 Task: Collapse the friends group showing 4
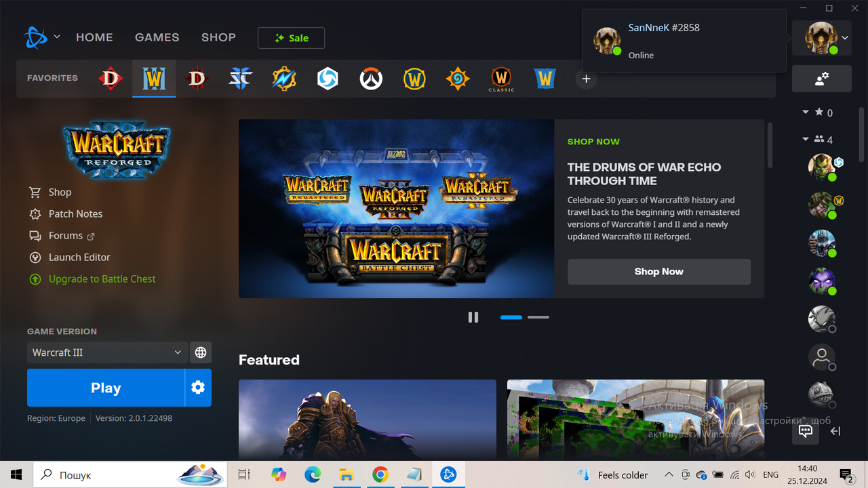806,140
